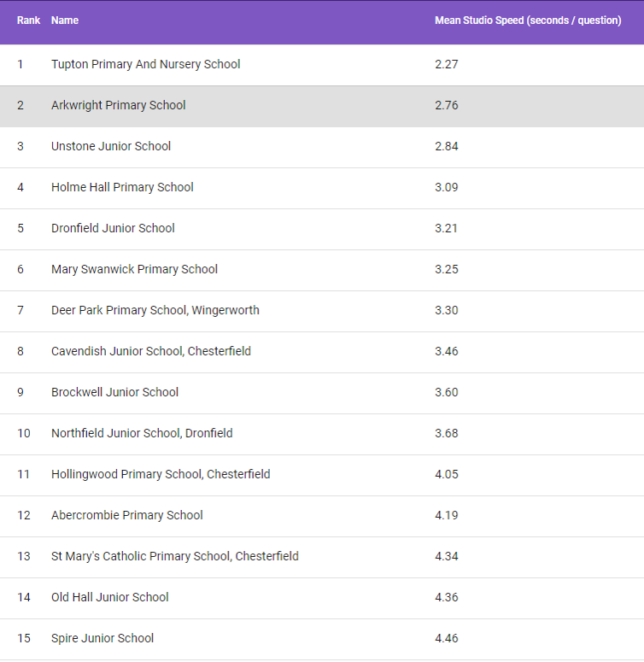The width and height of the screenshot is (644, 662).
Task: Select Dronfield Junior School
Action: pyautogui.click(x=113, y=228)
